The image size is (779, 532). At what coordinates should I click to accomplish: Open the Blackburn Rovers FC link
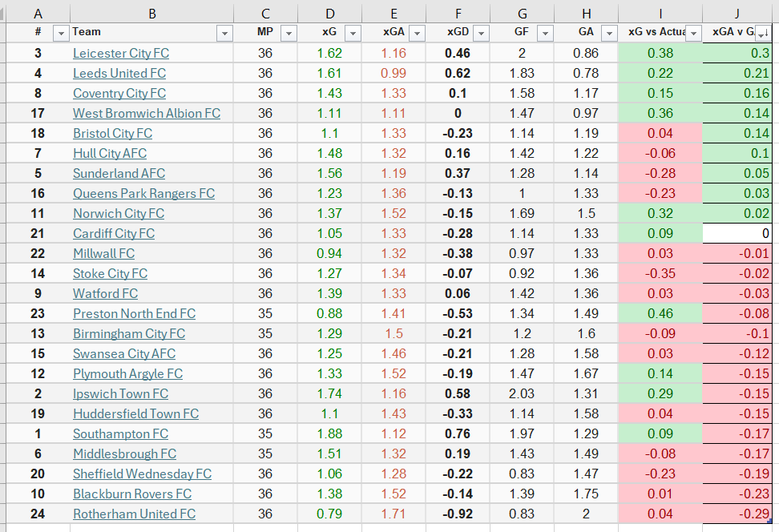pyautogui.click(x=132, y=494)
